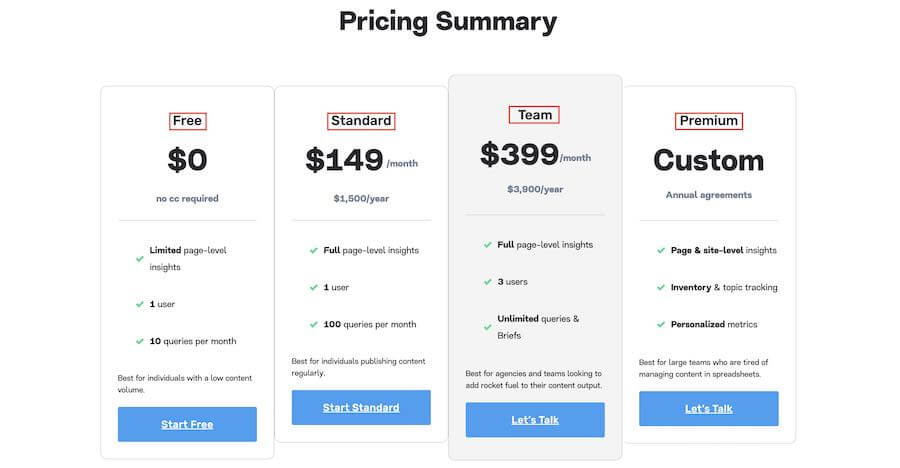Click the Pricing Summary heading

[x=448, y=22]
